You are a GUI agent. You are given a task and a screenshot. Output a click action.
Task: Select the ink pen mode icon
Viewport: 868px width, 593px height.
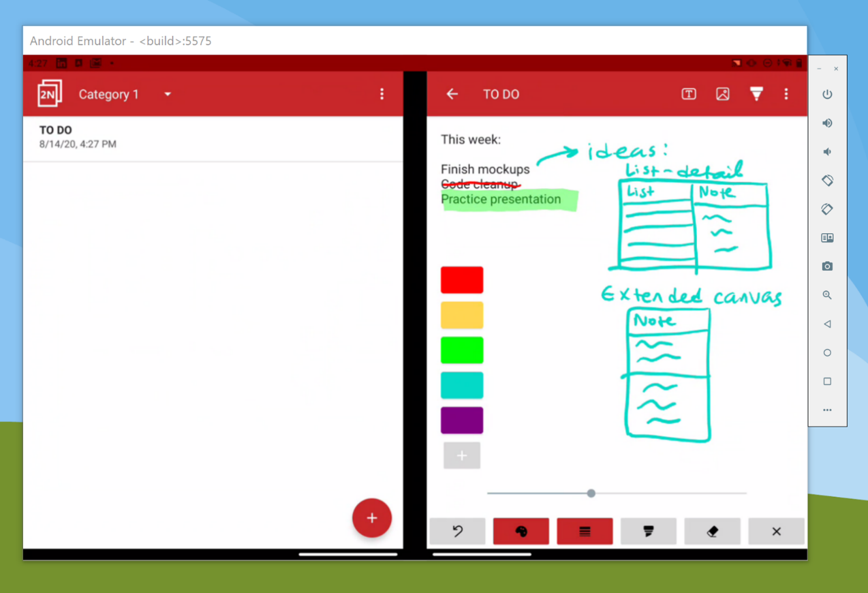tap(756, 94)
